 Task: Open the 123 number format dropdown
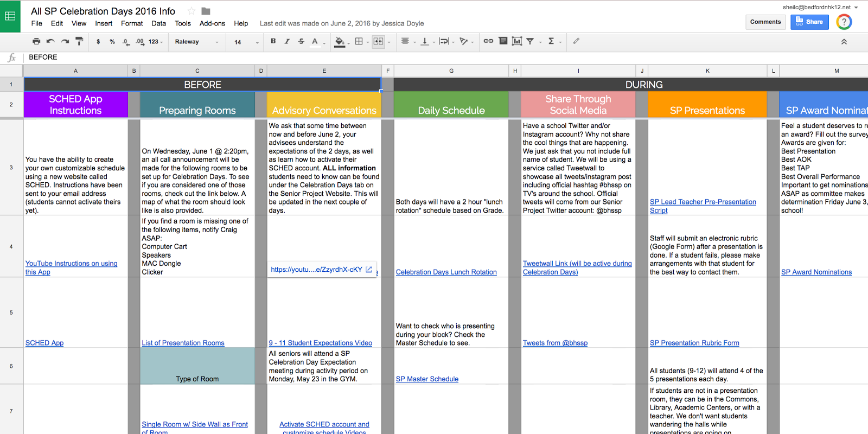tap(156, 42)
